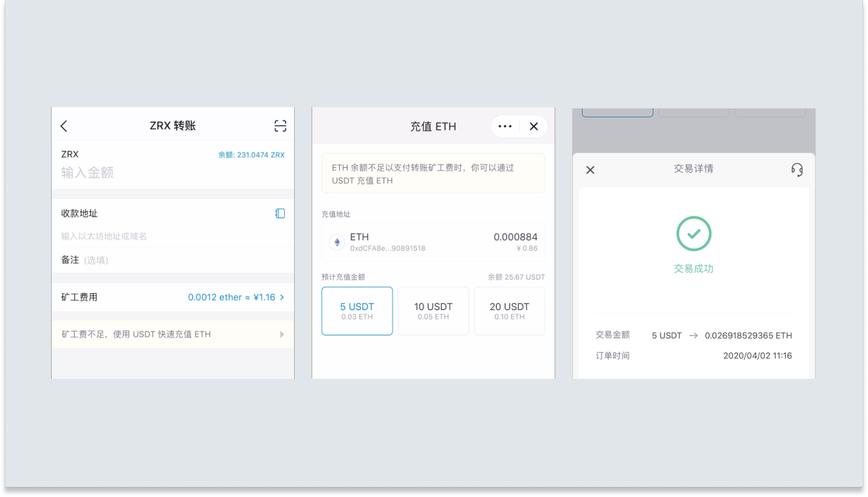
Task: Choose the 10 USDT recharge option
Action: 433,311
